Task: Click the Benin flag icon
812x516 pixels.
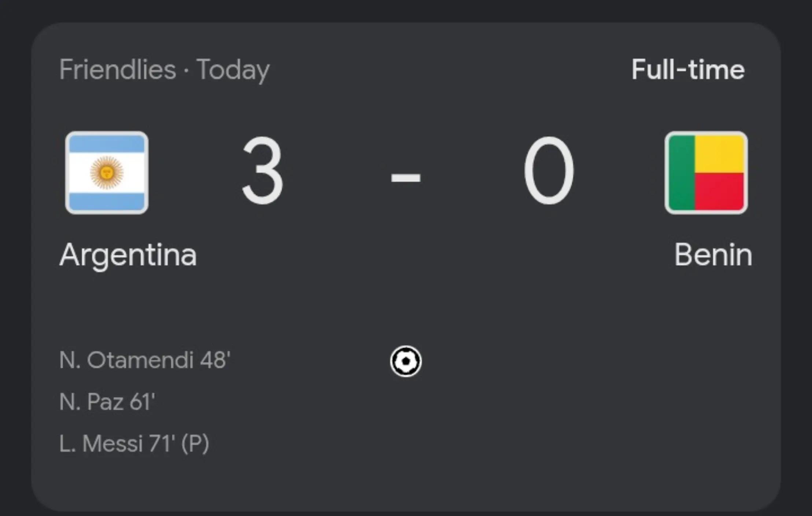Action: (x=706, y=173)
